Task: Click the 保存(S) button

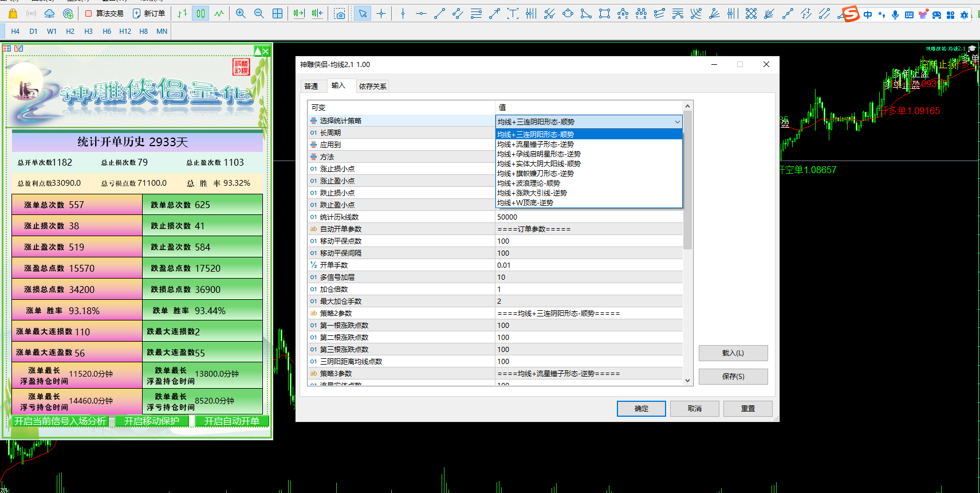Action: (733, 377)
